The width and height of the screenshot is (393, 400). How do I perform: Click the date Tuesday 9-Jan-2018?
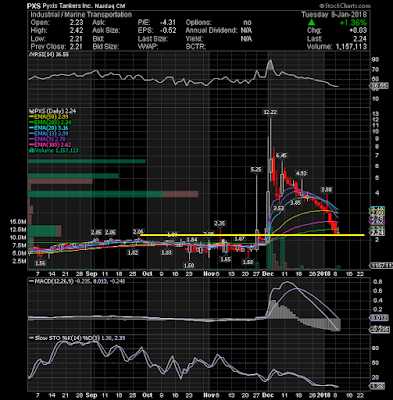point(334,14)
